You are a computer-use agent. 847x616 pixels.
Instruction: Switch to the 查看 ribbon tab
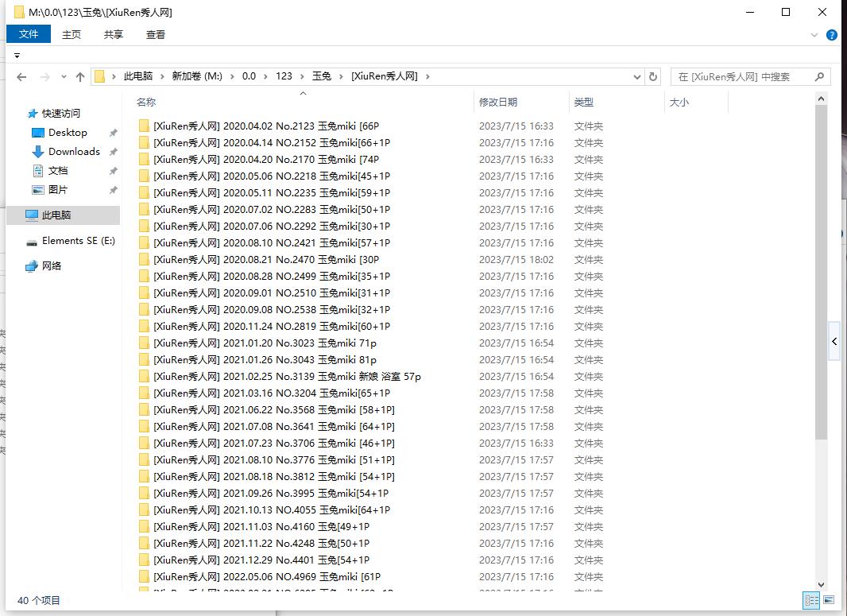click(x=156, y=34)
